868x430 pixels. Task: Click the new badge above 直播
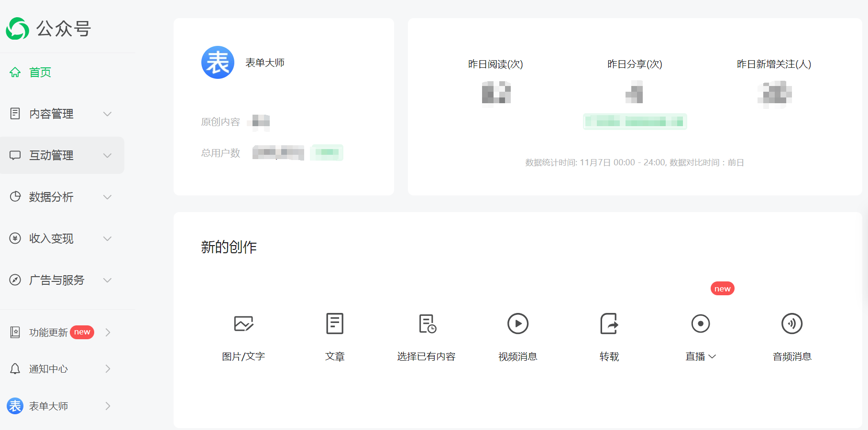coord(723,289)
